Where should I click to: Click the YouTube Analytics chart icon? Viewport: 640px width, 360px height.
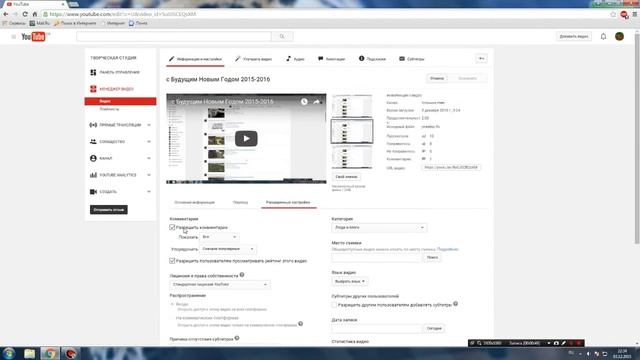coord(93,175)
